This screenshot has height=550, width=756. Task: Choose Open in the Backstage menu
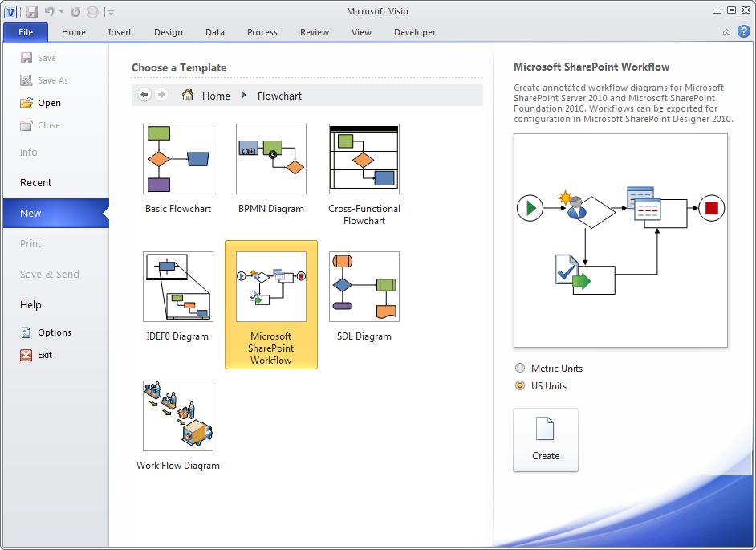pos(41,103)
